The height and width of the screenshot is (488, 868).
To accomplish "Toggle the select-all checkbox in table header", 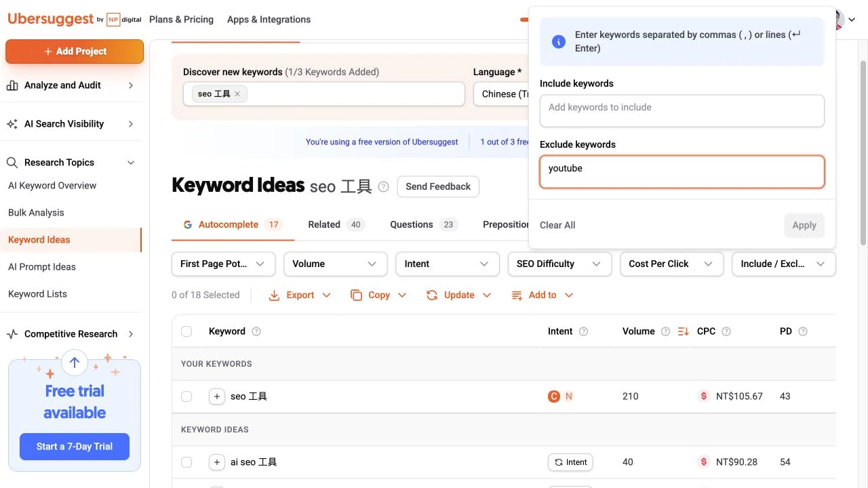I will coord(186,331).
